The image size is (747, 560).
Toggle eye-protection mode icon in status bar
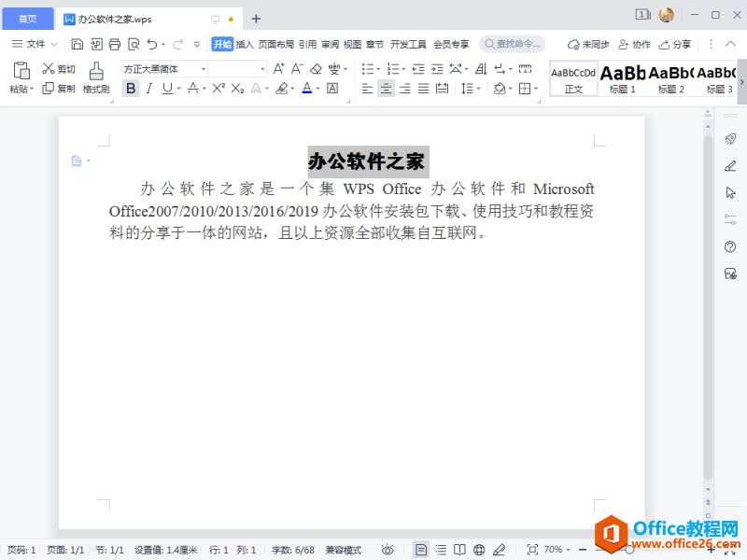388,550
